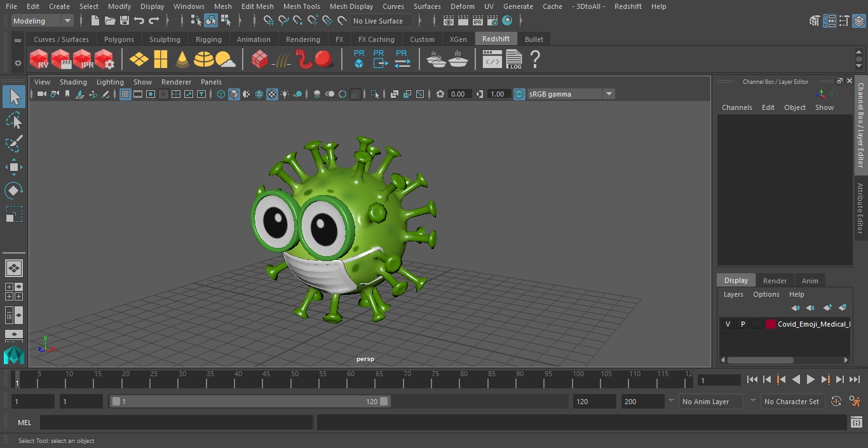Click the MEL command input field

click(176, 423)
